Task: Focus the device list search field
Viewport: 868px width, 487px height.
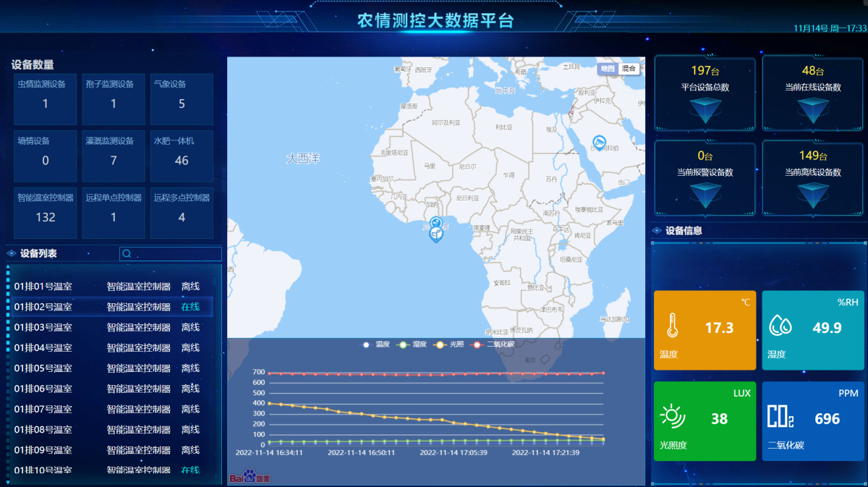Action: [176, 254]
